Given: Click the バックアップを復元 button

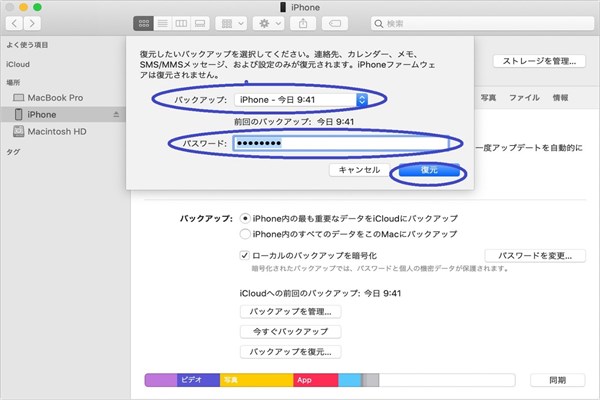Looking at the screenshot, I should coord(290,352).
